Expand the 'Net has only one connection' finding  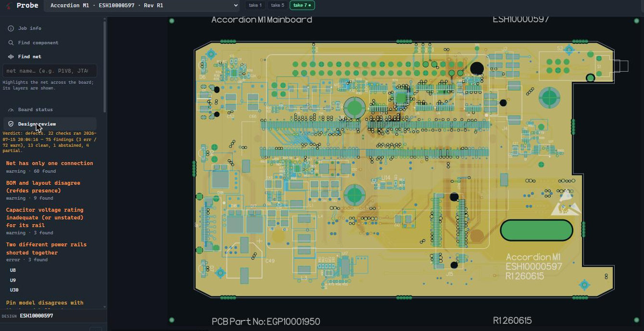[x=50, y=164]
